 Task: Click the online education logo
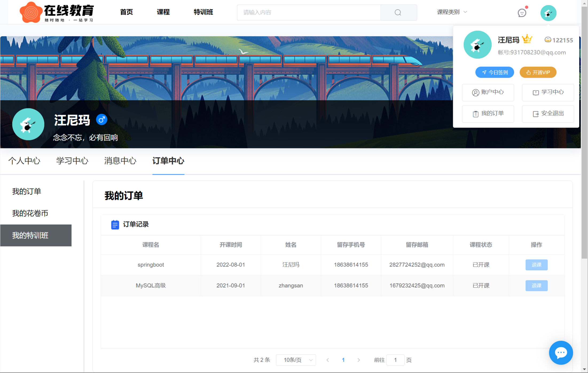click(x=57, y=12)
